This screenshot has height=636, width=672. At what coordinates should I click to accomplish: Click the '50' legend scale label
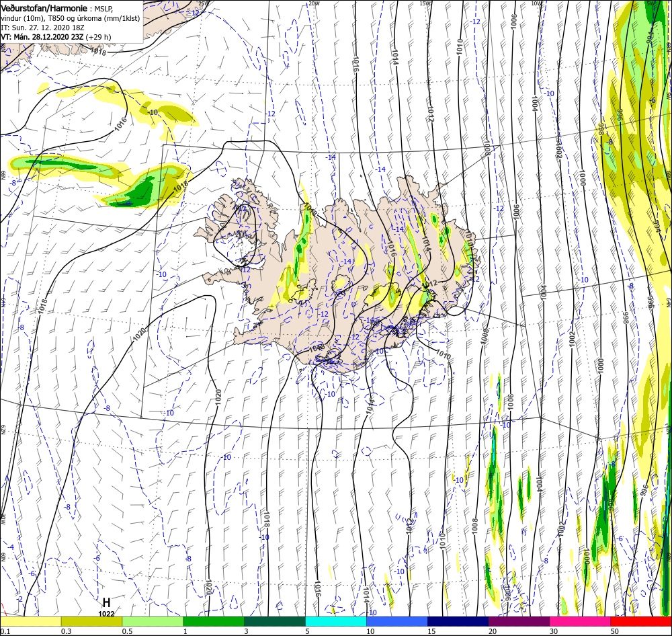coord(615,631)
